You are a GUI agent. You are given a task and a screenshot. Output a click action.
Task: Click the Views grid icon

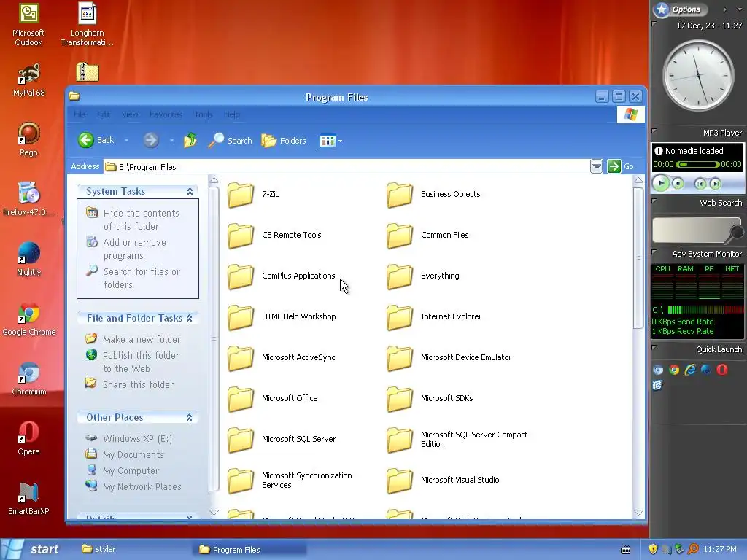tap(328, 141)
